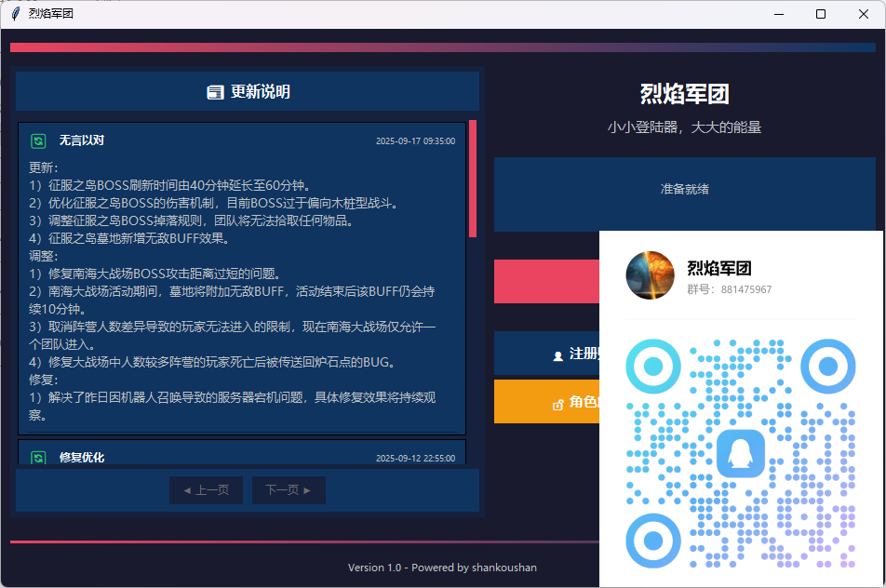Click the 烈焰军团 name in the QQ card

tap(718, 268)
